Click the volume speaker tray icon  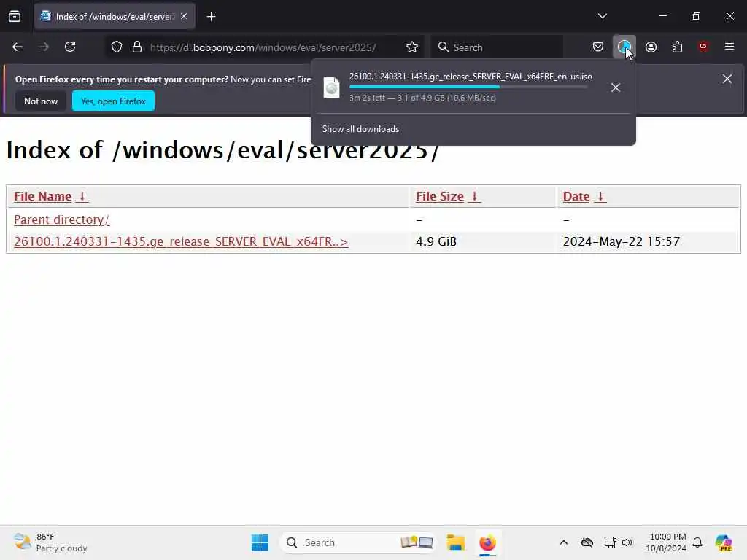627,542
